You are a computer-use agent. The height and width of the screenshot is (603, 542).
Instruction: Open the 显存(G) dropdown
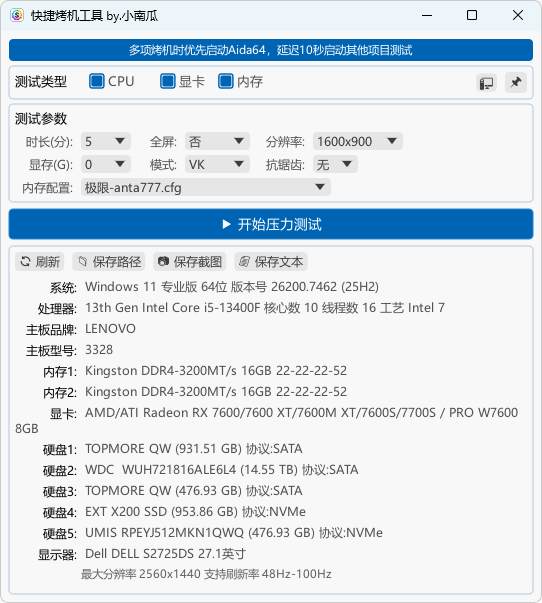click(106, 165)
